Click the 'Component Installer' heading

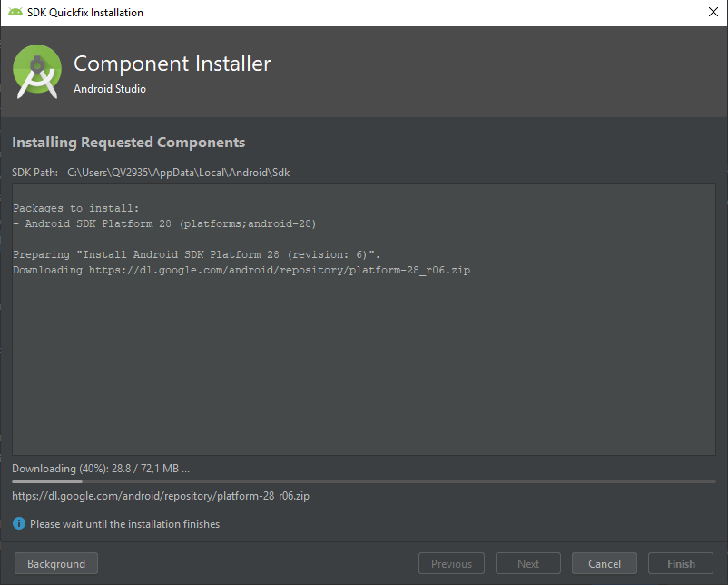point(172,64)
